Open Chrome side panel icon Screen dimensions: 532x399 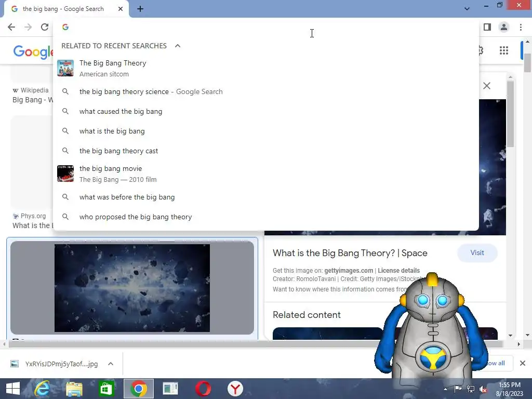pos(487,27)
